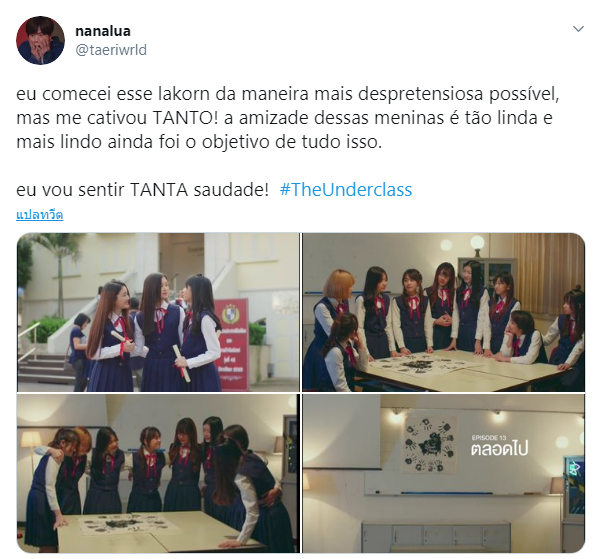Click the handprint poster on classroom wall

tap(430, 444)
